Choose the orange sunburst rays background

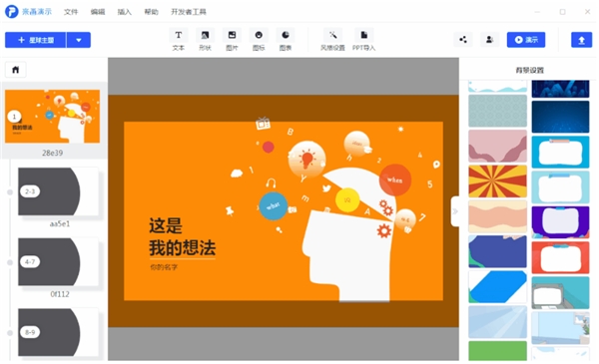(x=497, y=182)
